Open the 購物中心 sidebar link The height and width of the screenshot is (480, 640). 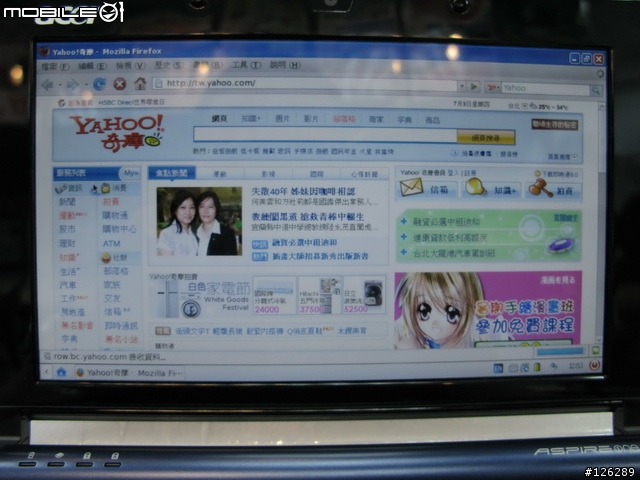(119, 229)
